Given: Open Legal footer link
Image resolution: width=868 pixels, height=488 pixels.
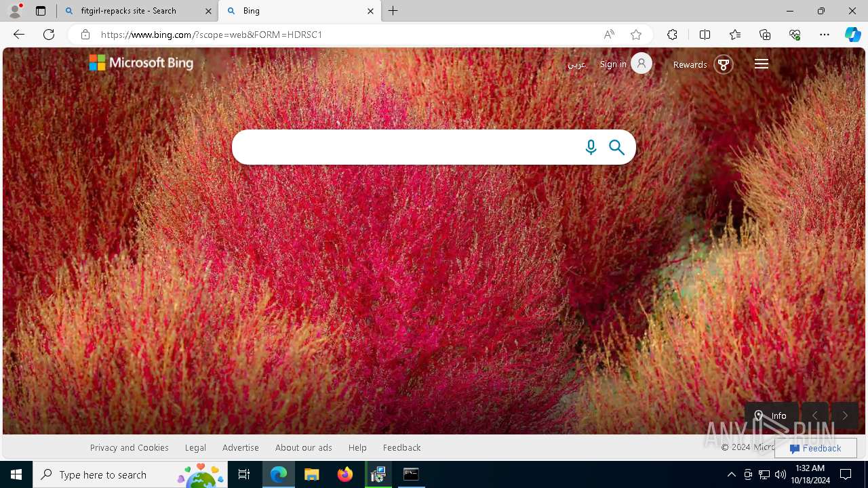Looking at the screenshot, I should [x=195, y=447].
